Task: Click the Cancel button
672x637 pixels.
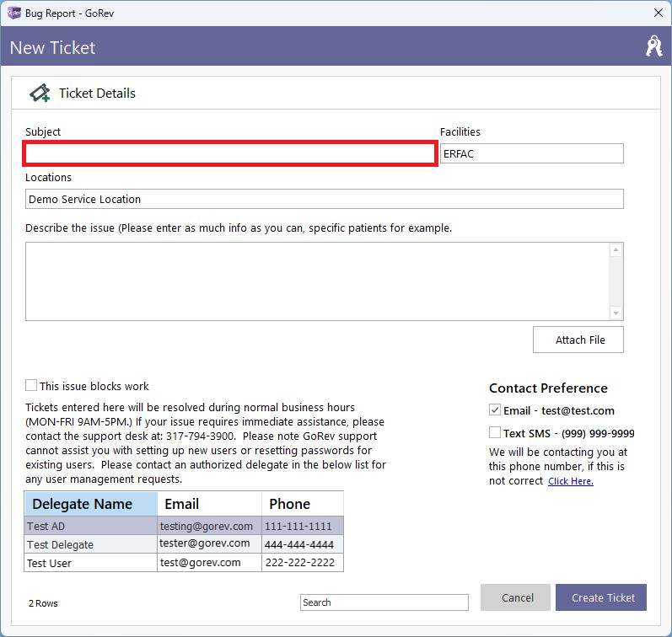Action: (x=515, y=597)
